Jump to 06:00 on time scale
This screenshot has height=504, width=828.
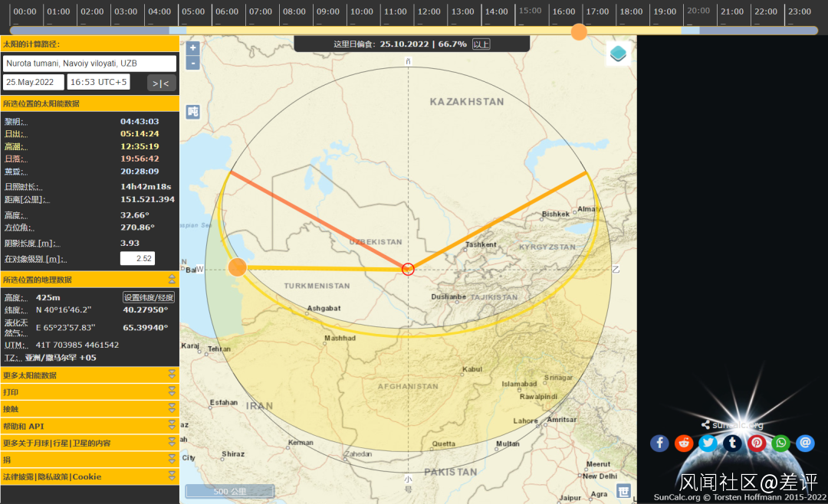tap(226, 11)
